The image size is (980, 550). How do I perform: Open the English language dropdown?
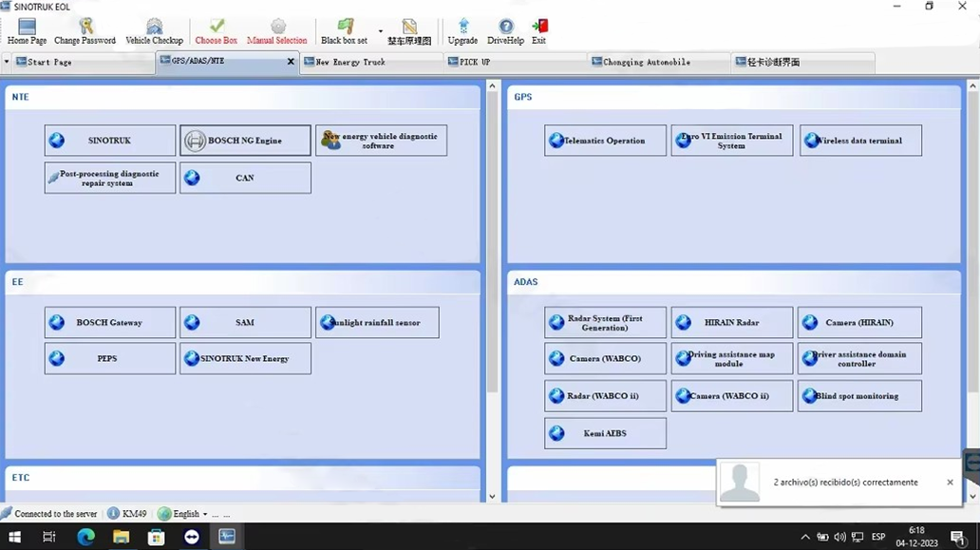[183, 514]
